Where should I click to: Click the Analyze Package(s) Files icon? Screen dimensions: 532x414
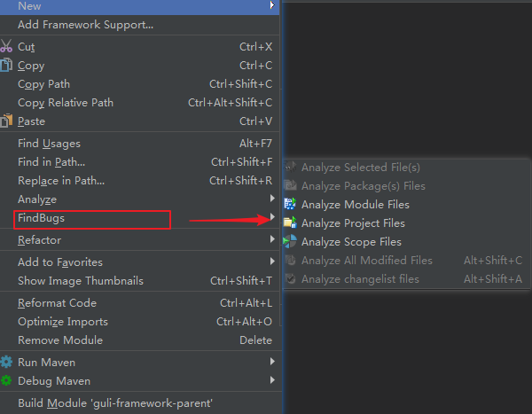[290, 185]
